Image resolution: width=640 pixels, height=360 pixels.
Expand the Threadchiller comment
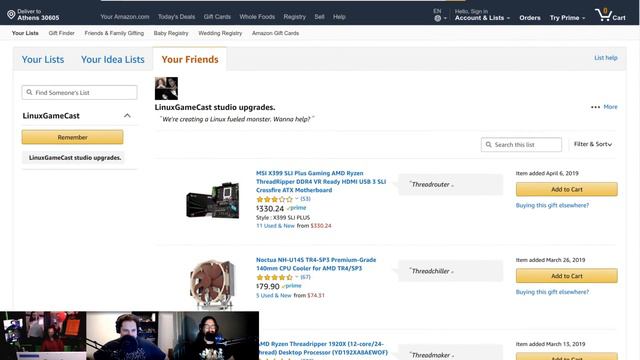[x=452, y=272]
